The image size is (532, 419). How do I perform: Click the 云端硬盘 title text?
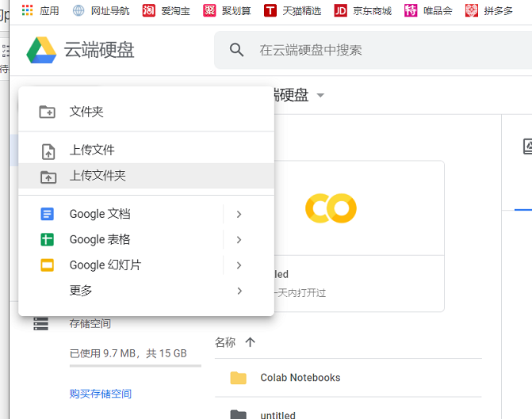pos(99,50)
